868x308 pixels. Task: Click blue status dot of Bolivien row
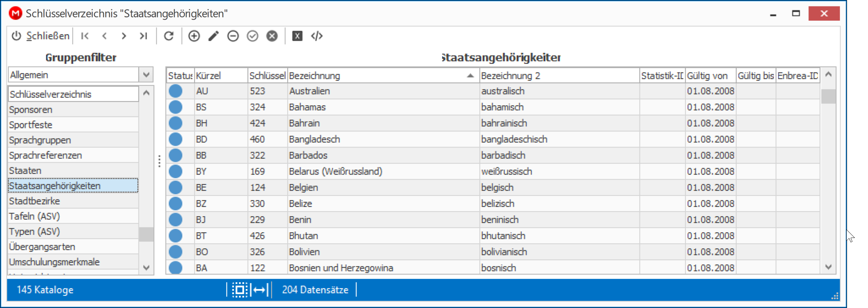(x=175, y=252)
